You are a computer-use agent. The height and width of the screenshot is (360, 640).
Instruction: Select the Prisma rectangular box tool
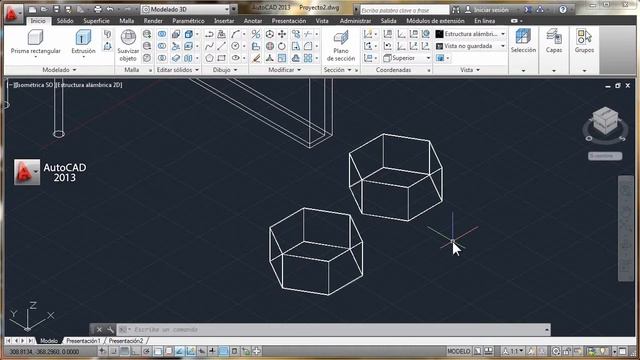pos(36,42)
